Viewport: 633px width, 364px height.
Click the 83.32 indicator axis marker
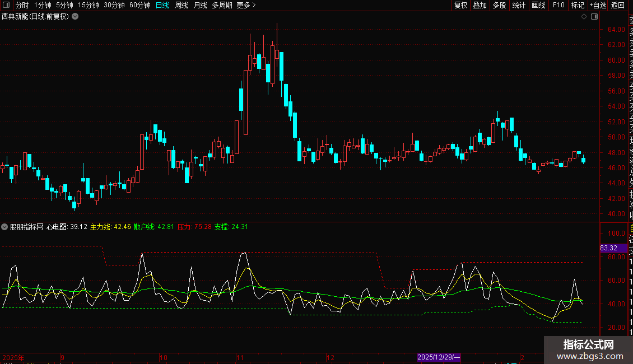[x=613, y=248]
